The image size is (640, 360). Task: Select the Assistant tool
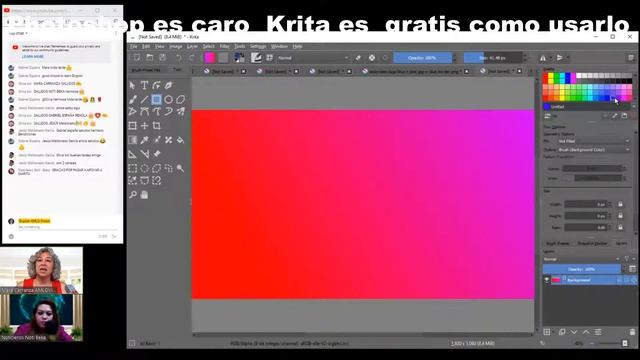pos(132,154)
